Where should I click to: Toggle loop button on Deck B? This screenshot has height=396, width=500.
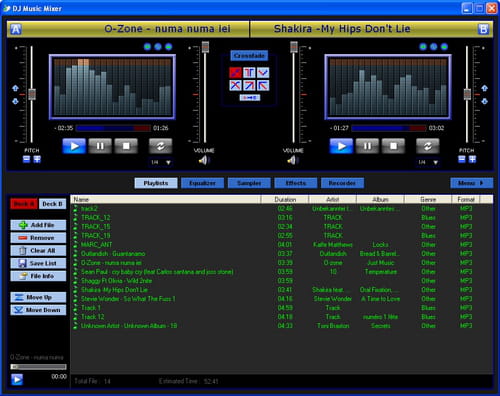[x=428, y=146]
